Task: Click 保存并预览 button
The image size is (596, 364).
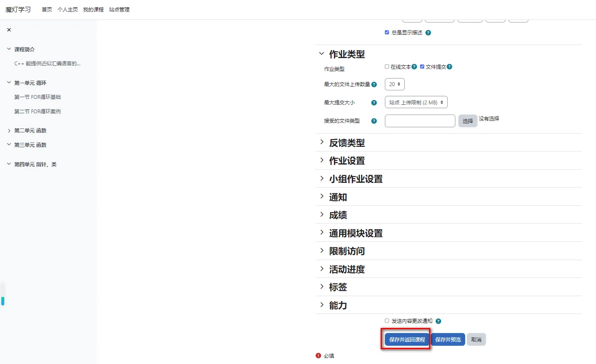Action: point(448,339)
